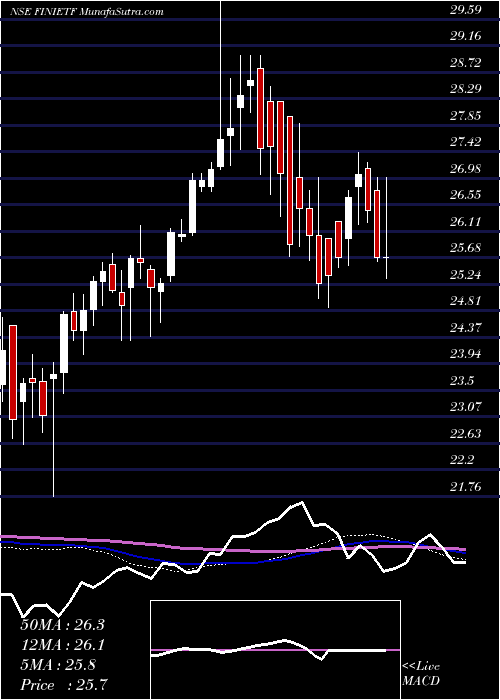
Task: Click the 12MA : 26.1 readout
Action: pos(63,645)
